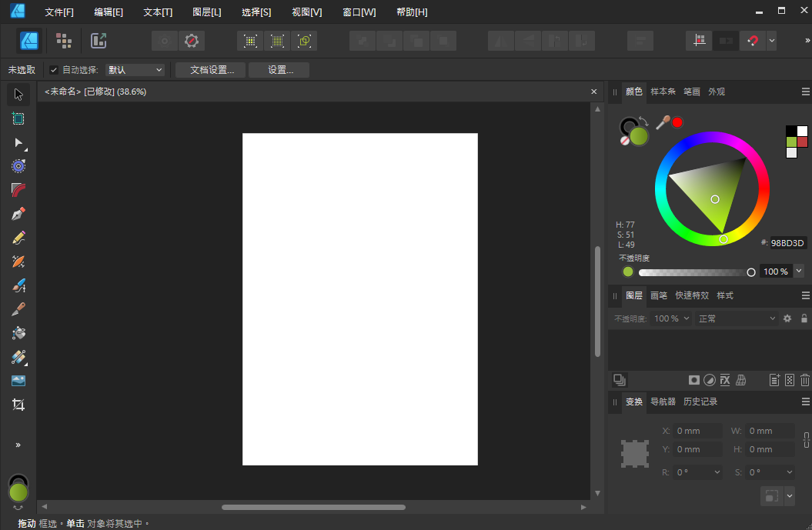The width and height of the screenshot is (812, 530).
Task: Click the revert defaults toolbar icon
Action: 192,40
